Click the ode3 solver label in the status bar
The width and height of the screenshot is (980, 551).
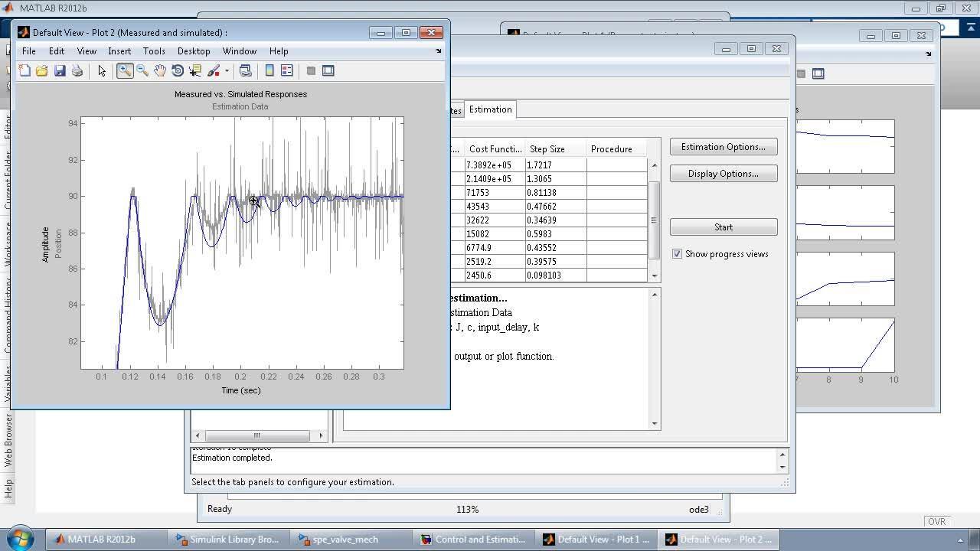point(698,510)
